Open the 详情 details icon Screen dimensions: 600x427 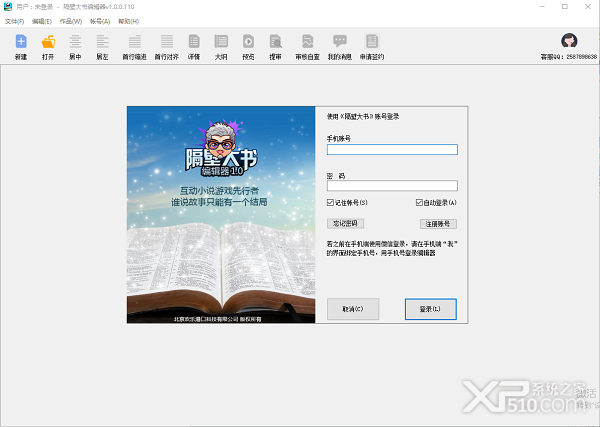click(194, 41)
